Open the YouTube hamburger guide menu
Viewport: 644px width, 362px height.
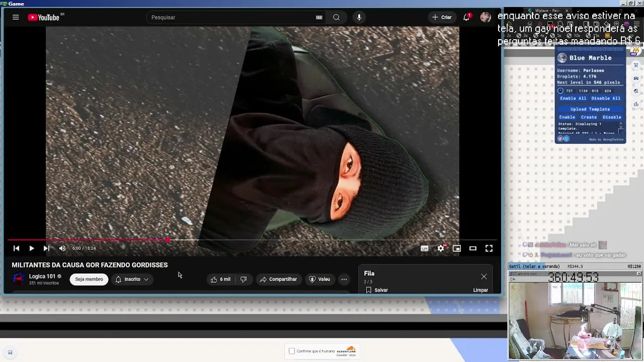coord(16,17)
